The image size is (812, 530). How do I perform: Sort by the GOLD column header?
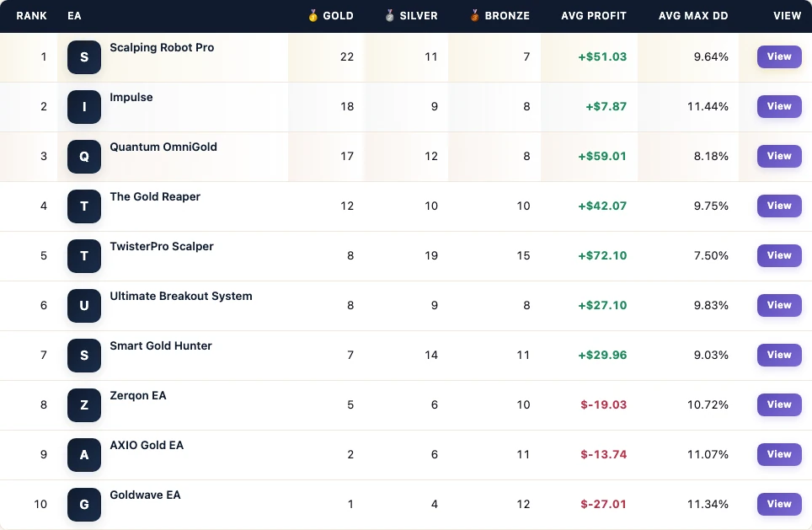[x=338, y=16]
